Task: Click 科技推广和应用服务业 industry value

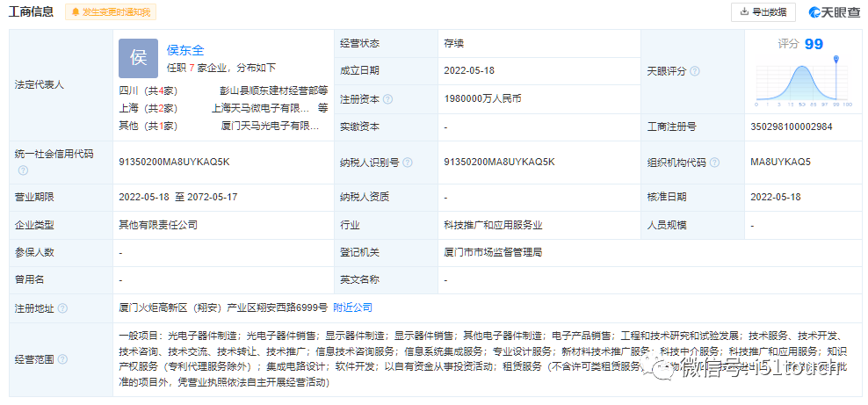Action: [493, 225]
